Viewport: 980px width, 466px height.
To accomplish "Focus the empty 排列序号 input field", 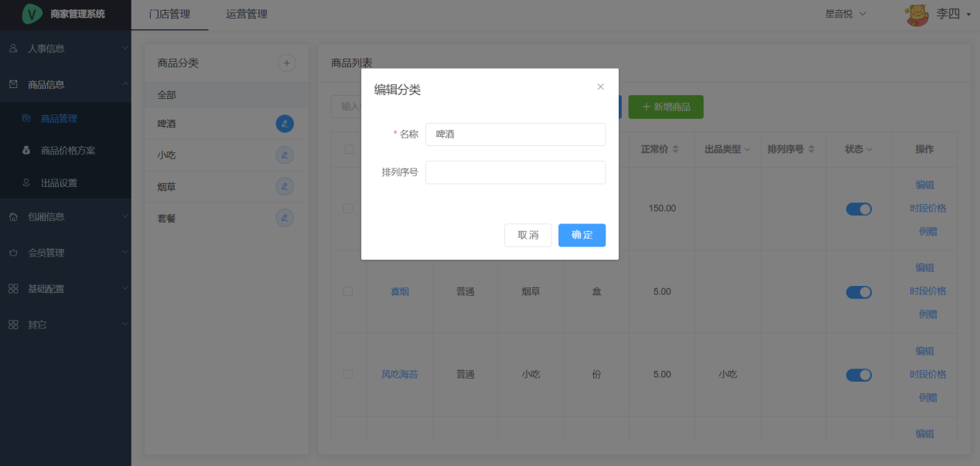I will pos(515,172).
